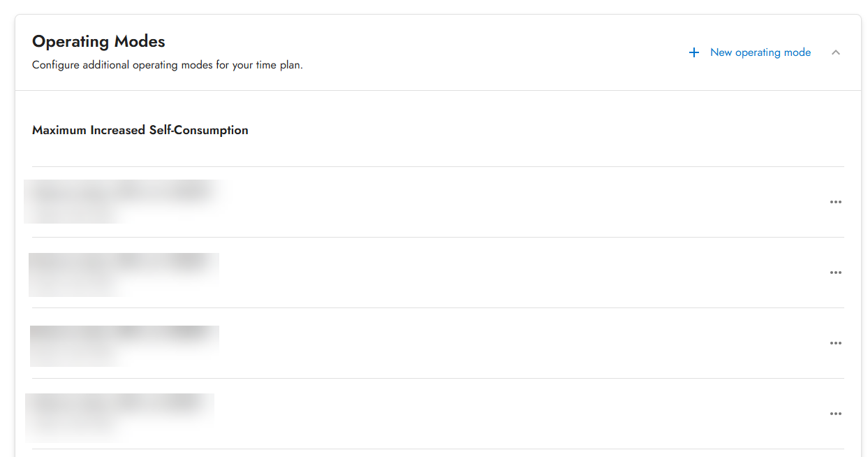Open three-dot menu of third blurred mode
Viewport: 868px width, 457px height.
point(835,343)
